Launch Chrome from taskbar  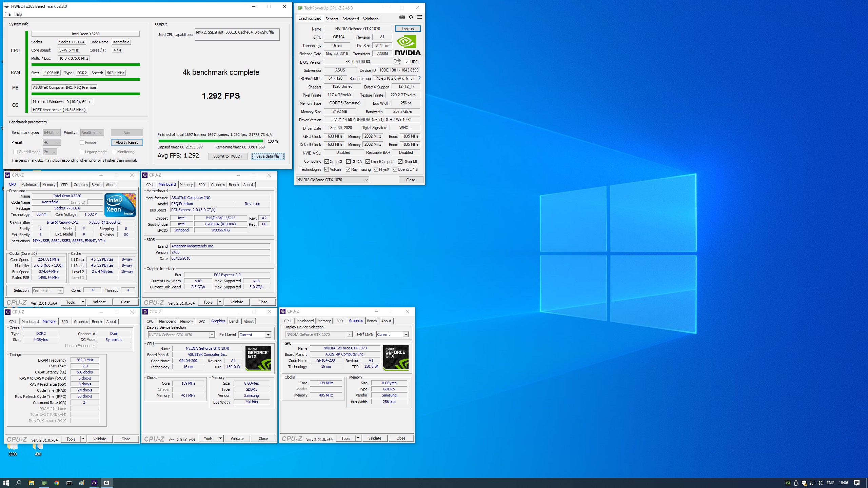(57, 483)
